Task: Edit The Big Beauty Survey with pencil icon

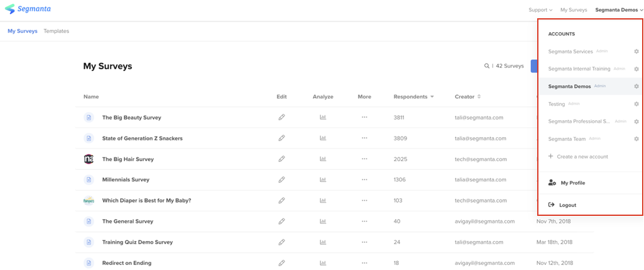Action: [x=281, y=117]
